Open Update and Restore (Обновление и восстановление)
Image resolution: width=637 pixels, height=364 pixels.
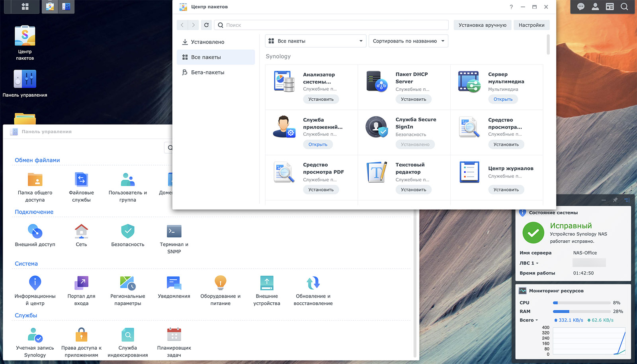point(313,283)
